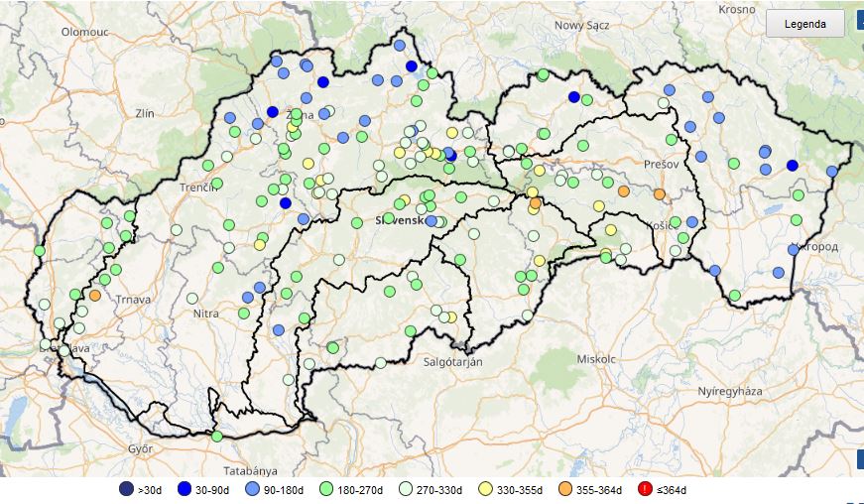
Task: Click the green marker on the far western border
Action: [40, 251]
